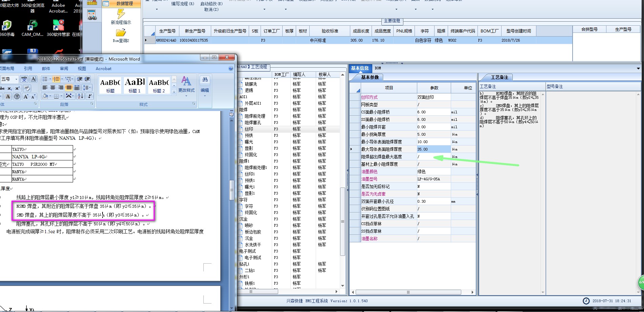This screenshot has height=312, width=644.
Task: Open the Bom查询2 folder icon
Action: pyautogui.click(x=121, y=32)
